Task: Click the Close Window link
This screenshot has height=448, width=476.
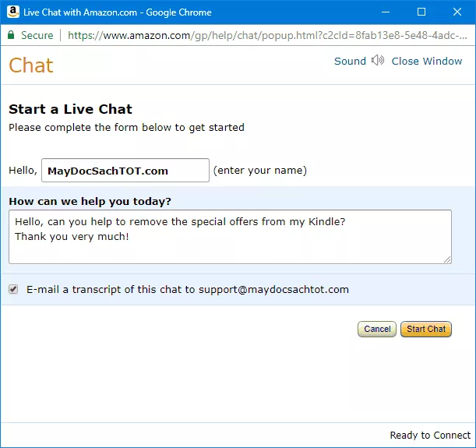Action: tap(426, 61)
